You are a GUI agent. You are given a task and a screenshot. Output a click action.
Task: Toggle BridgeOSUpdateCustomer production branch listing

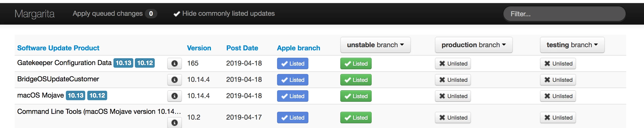pos(453,80)
